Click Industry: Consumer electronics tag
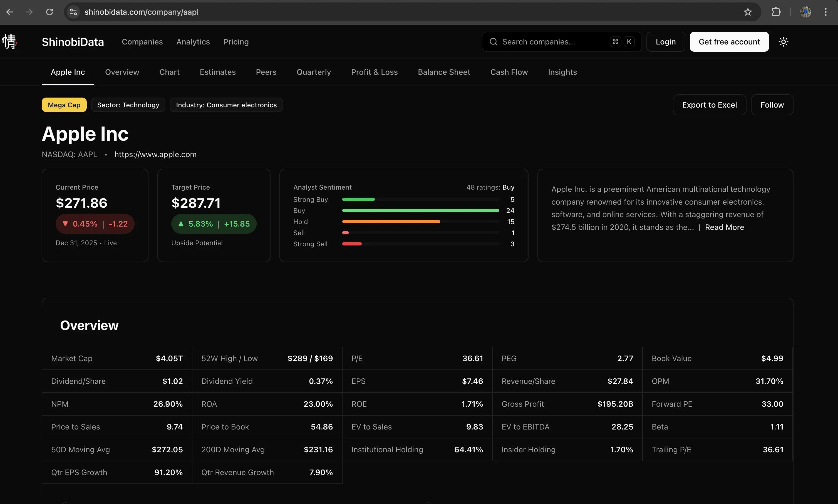This screenshot has height=504, width=838. (x=226, y=105)
